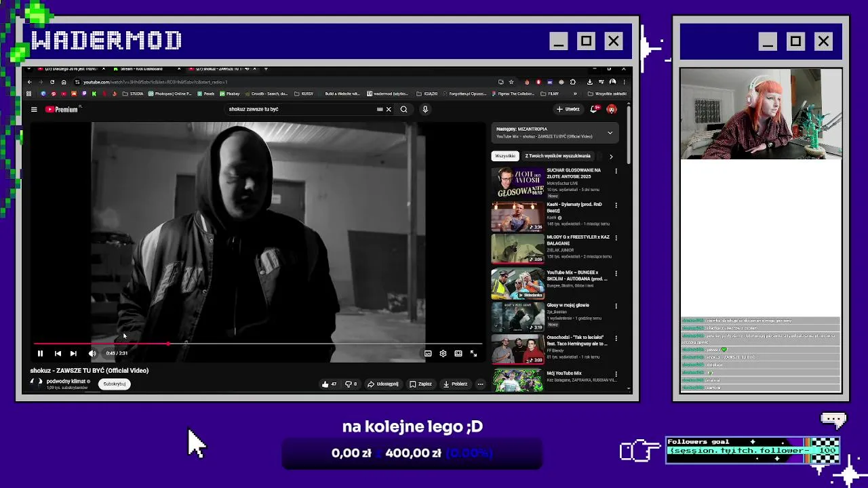
Task: Run search with magnifier icon
Action: (x=403, y=109)
